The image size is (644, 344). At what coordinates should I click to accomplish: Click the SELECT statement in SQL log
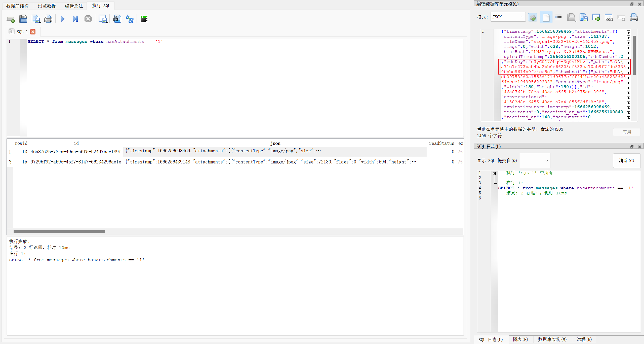point(566,188)
